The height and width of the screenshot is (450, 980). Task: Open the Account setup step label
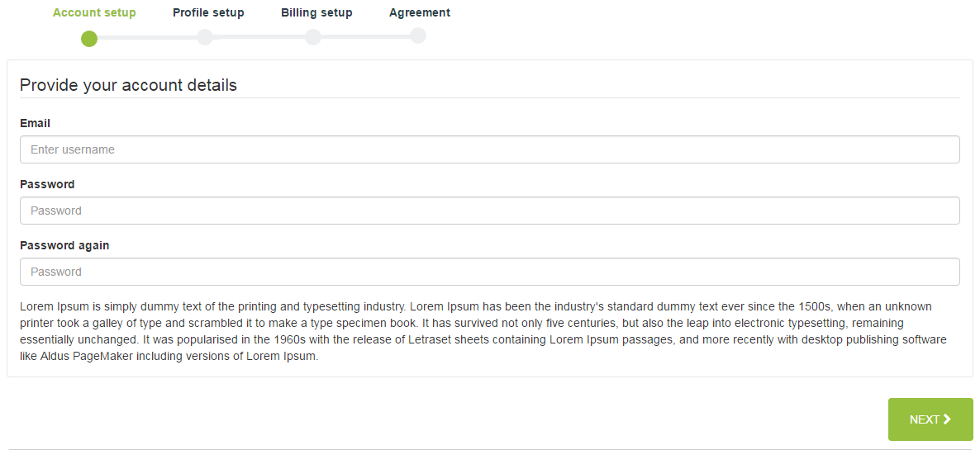(94, 13)
